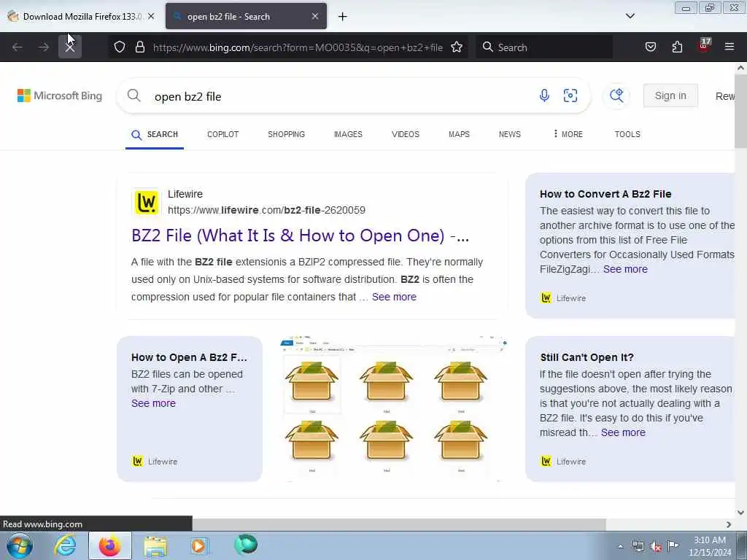Open Windows Explorer folder from taskbar

155,546
